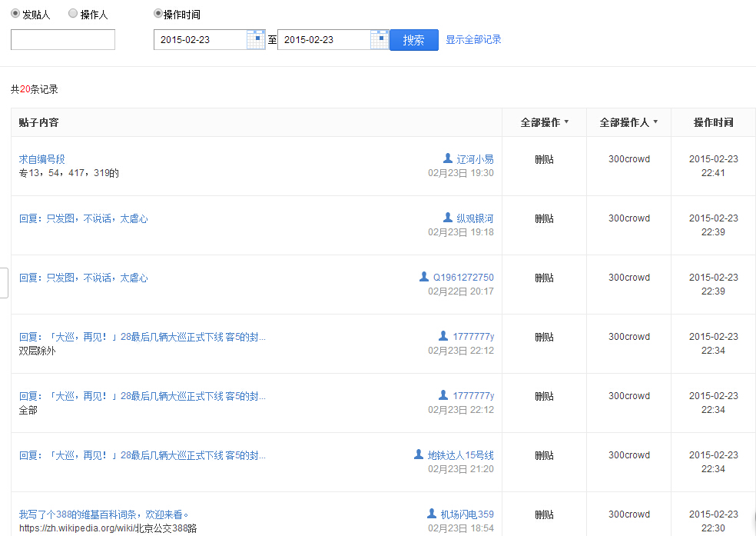Open the end date calendar picker
This screenshot has height=536, width=756.
point(380,39)
